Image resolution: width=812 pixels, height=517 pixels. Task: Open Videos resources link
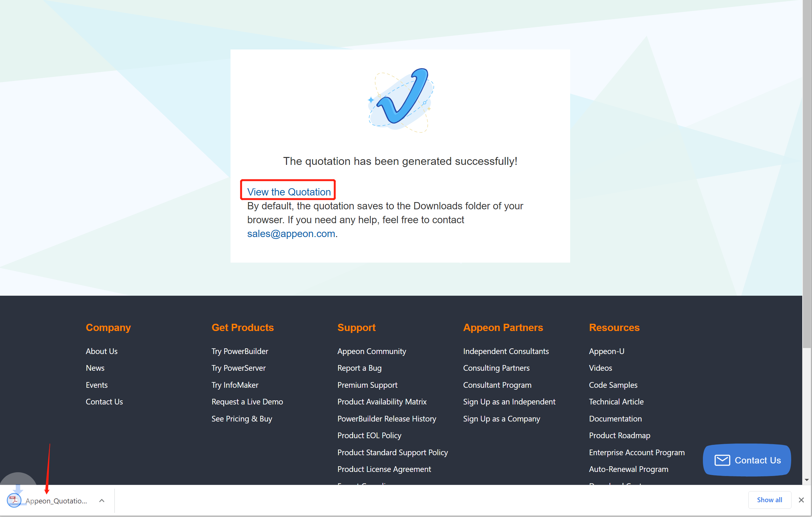[x=600, y=368]
